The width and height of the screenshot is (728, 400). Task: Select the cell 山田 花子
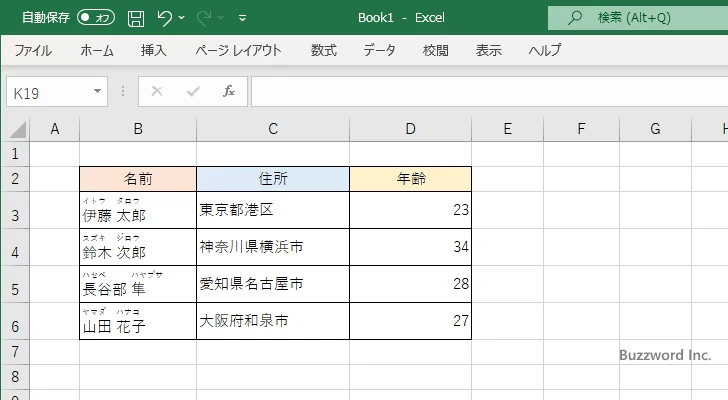[138, 321]
